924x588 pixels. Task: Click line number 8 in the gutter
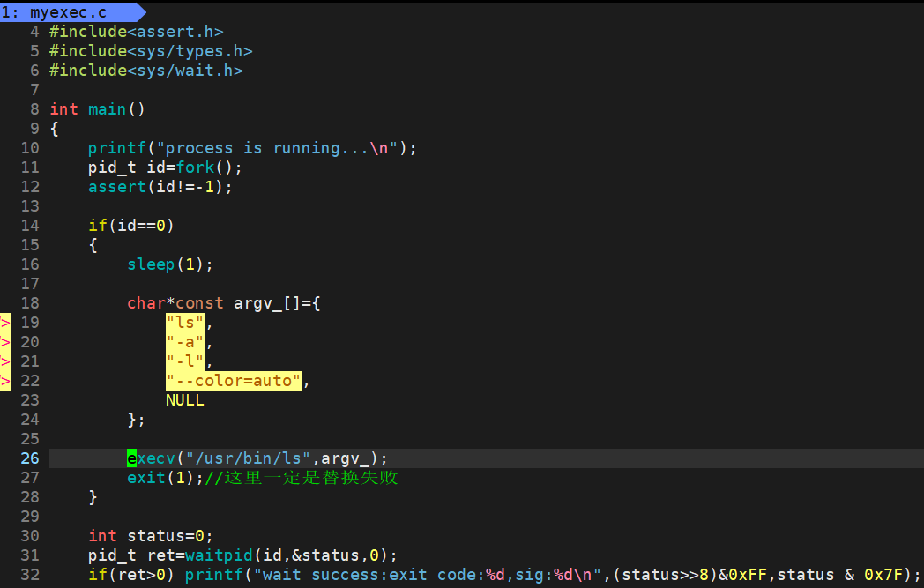click(x=34, y=109)
